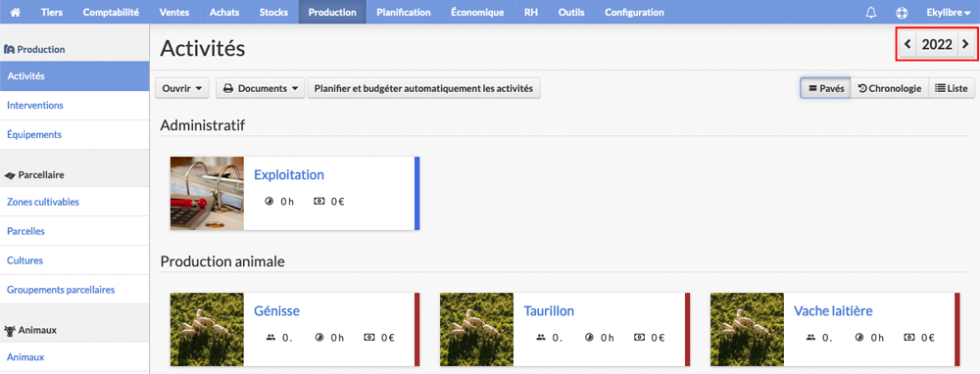
Task: Click the Génisse animal count icon
Action: tap(270, 337)
